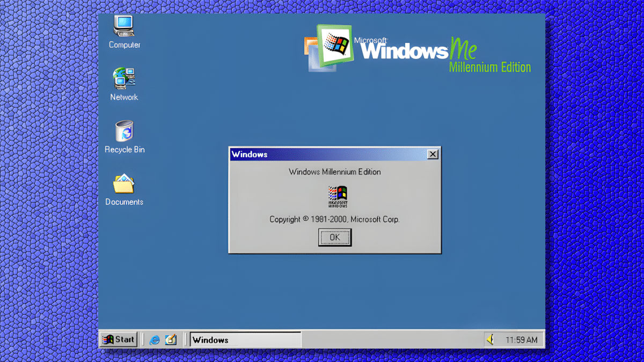Screen dimensions: 644x362
Task: Open the Computer desktop icon
Action: [x=123, y=27]
